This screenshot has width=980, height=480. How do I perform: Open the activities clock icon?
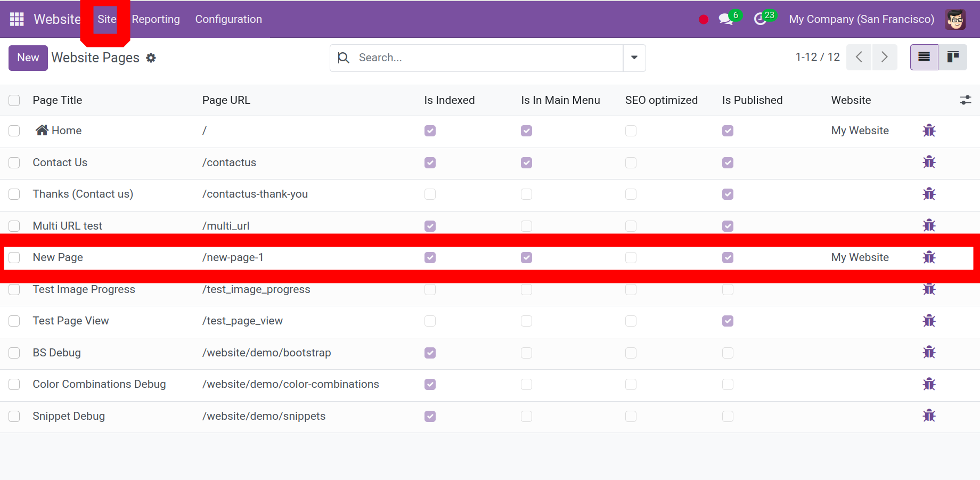760,19
